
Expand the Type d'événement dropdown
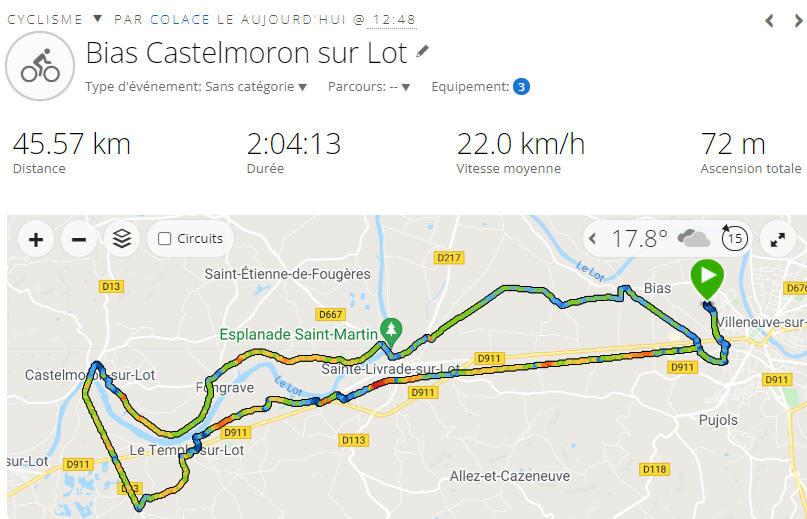pos(196,86)
